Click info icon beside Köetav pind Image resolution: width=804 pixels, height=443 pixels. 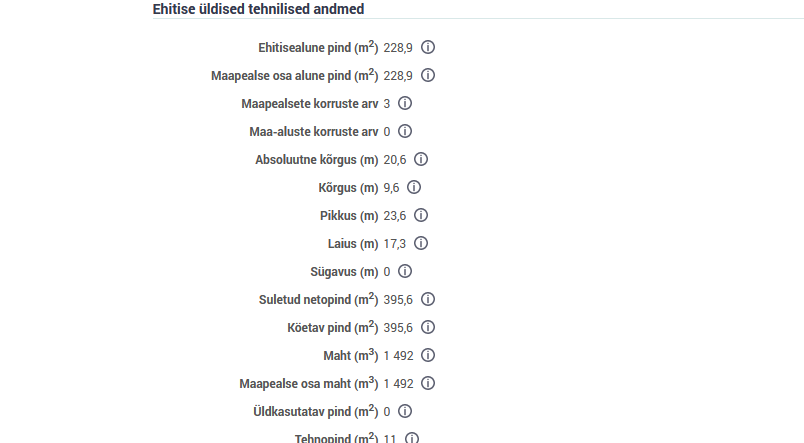tap(429, 327)
